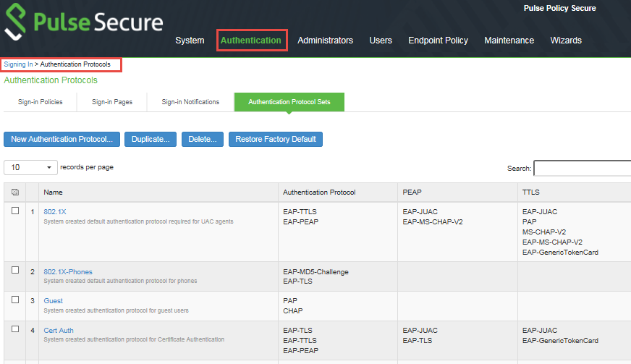Image resolution: width=631 pixels, height=364 pixels.
Task: Open the Authentication menu
Action: pyautogui.click(x=250, y=41)
